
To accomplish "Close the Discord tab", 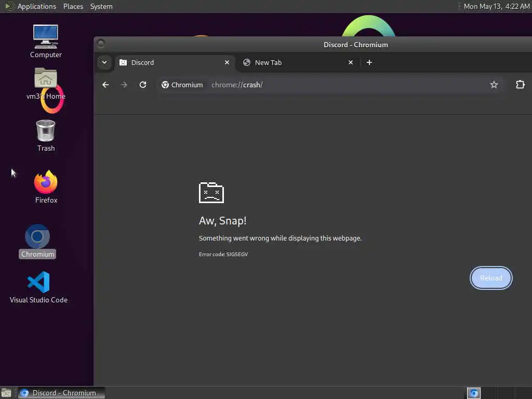I will pyautogui.click(x=227, y=62).
